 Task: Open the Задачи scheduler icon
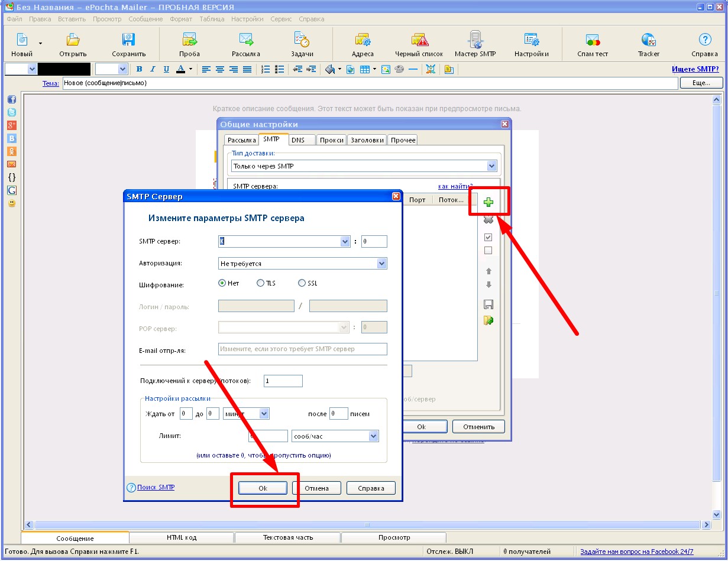tap(302, 40)
